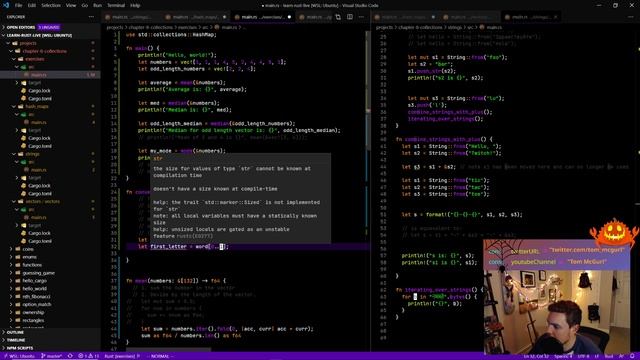Expand the Timeline section
Viewport: 640px width, 360px height.
(x=50, y=340)
